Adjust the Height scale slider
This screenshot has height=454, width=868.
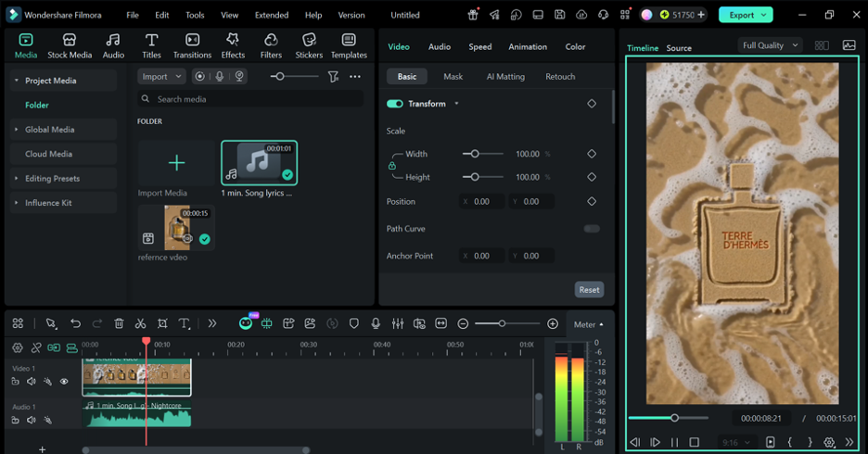click(x=483, y=177)
